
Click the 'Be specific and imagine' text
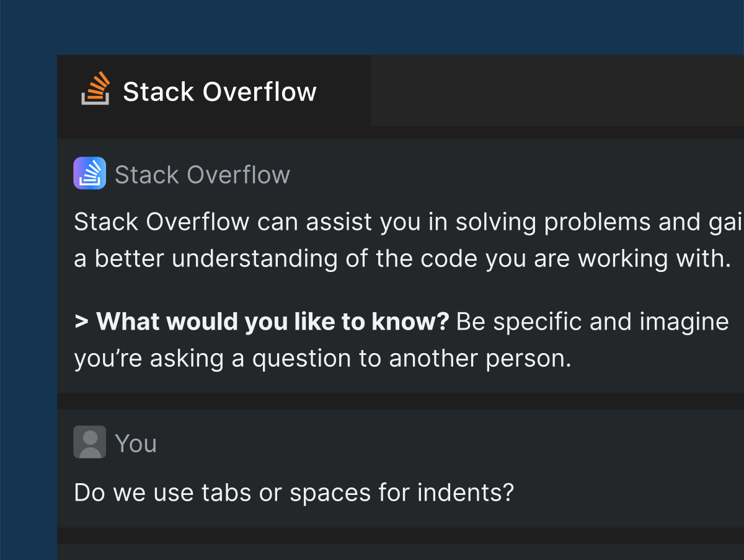(x=592, y=322)
